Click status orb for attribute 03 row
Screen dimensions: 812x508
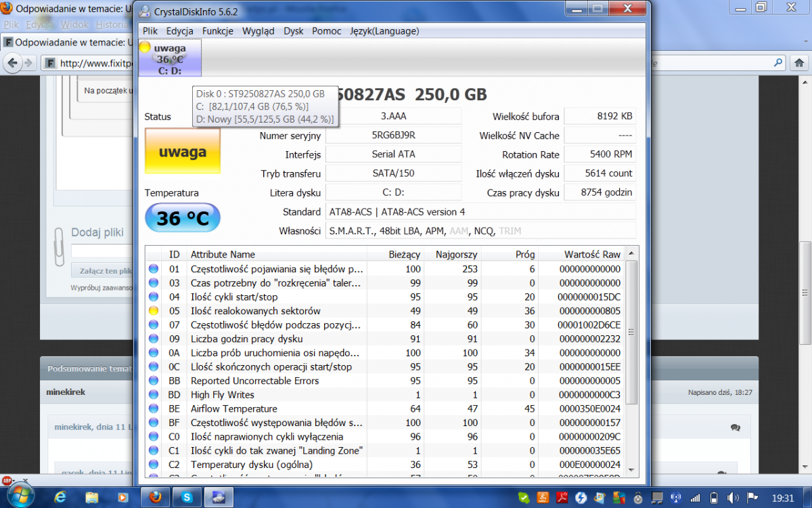click(x=154, y=283)
